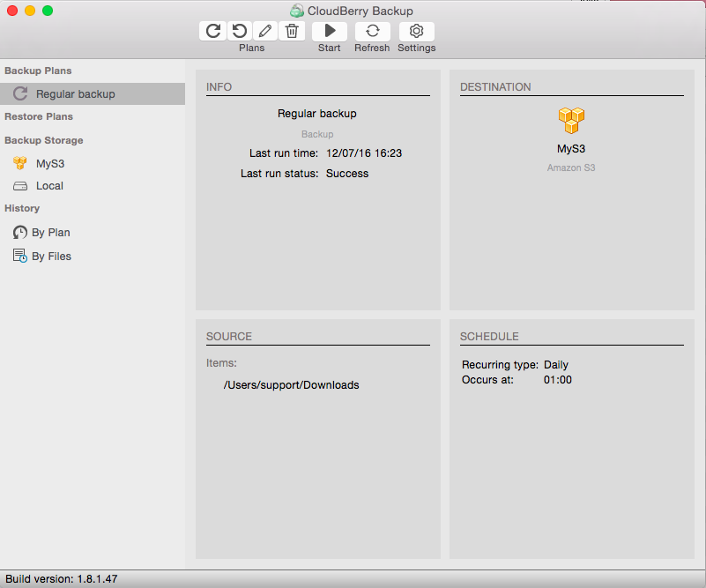
Task: Click the Regular backup title in Info panel
Action: click(x=317, y=114)
